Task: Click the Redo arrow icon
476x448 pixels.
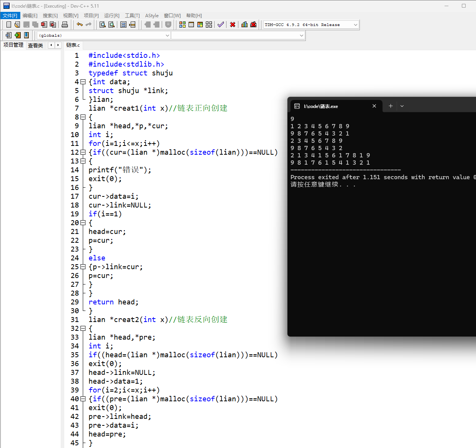Action: click(x=89, y=25)
